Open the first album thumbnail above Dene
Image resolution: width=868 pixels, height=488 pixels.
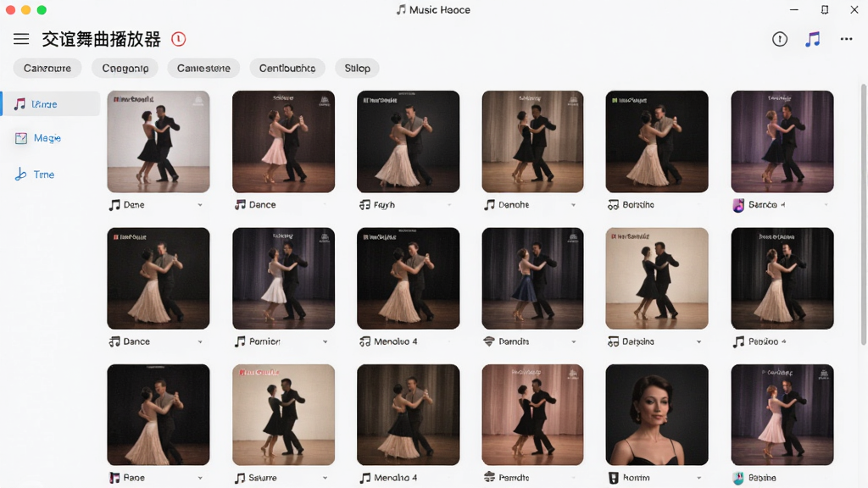tap(159, 141)
